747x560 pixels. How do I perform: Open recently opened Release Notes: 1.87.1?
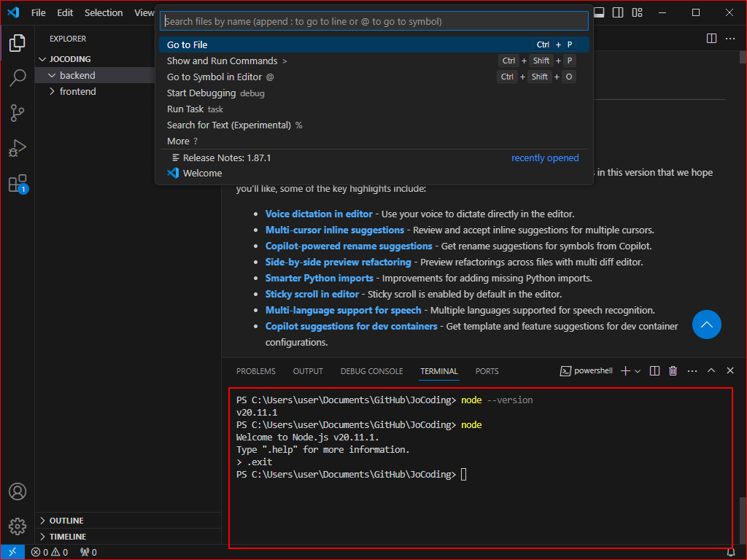(x=374, y=157)
